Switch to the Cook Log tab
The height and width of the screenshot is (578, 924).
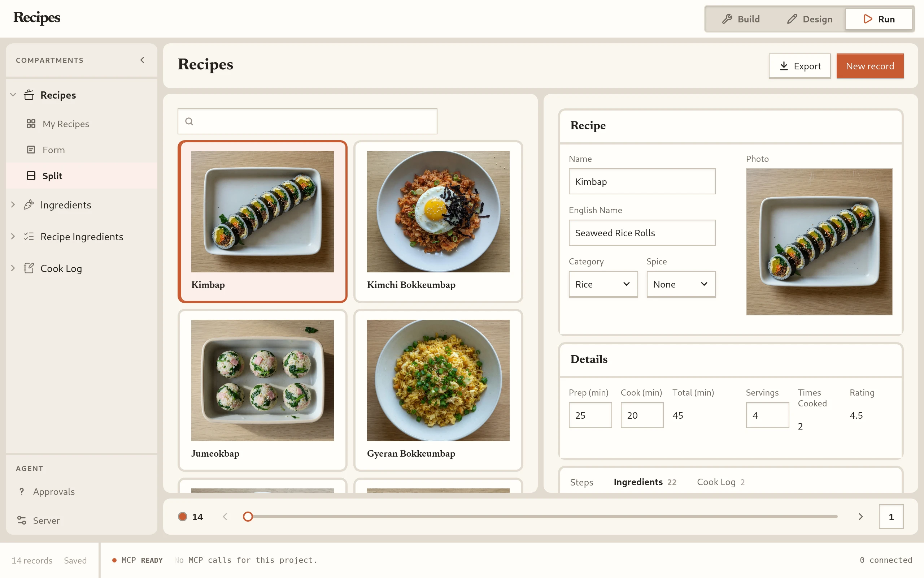(x=721, y=482)
